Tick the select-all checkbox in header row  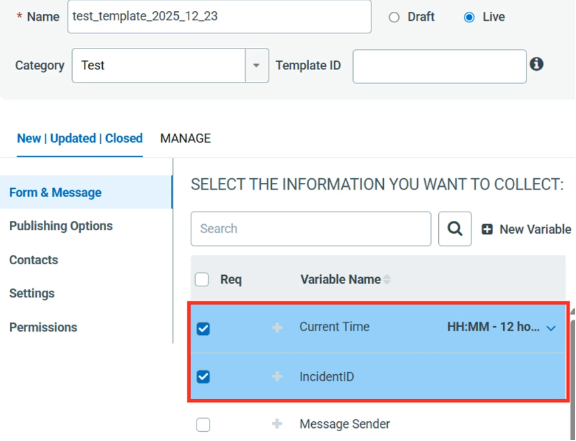click(202, 279)
